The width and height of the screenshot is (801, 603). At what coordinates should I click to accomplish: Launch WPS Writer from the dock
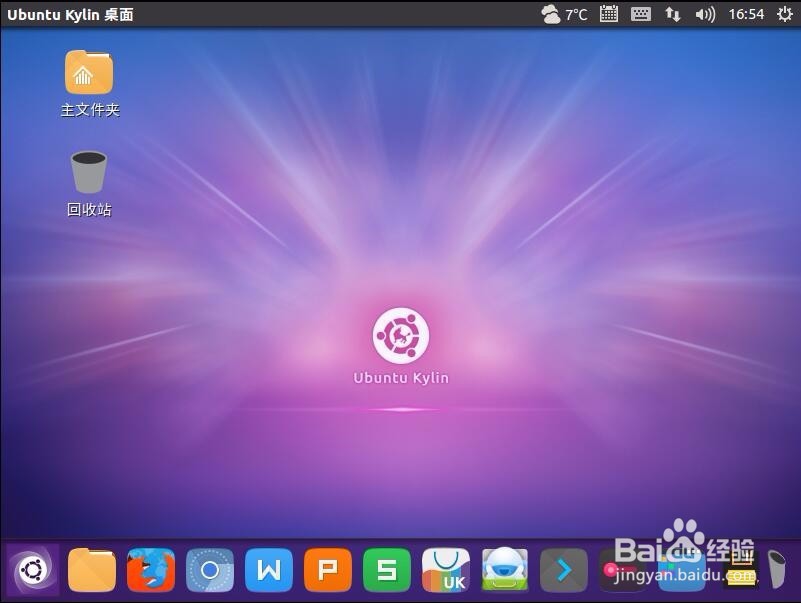point(268,568)
